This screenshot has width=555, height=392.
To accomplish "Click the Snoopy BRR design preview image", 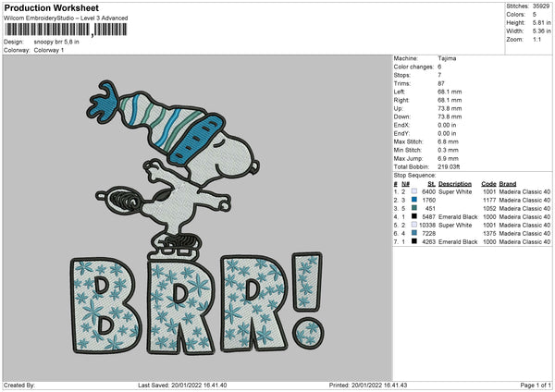I will pos(198,218).
